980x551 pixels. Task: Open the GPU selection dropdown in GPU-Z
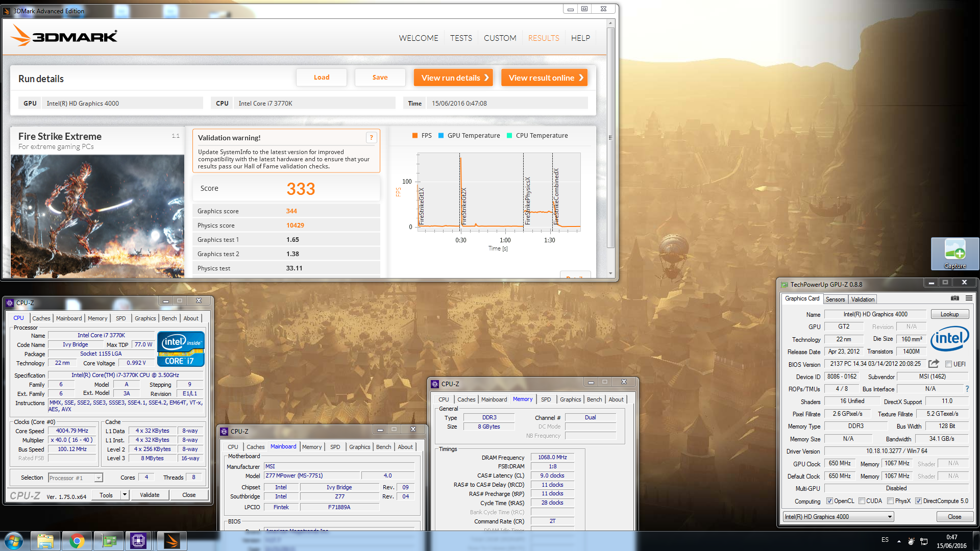[x=838, y=517]
